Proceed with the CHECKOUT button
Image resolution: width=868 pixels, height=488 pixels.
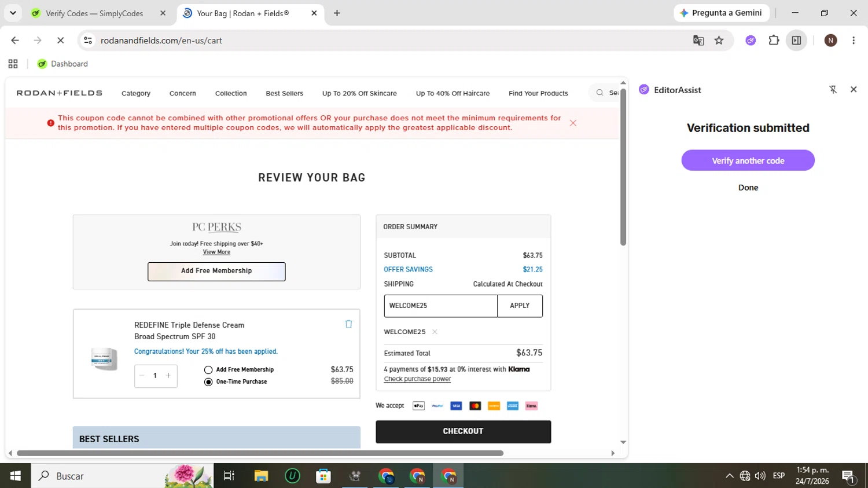[x=463, y=431]
